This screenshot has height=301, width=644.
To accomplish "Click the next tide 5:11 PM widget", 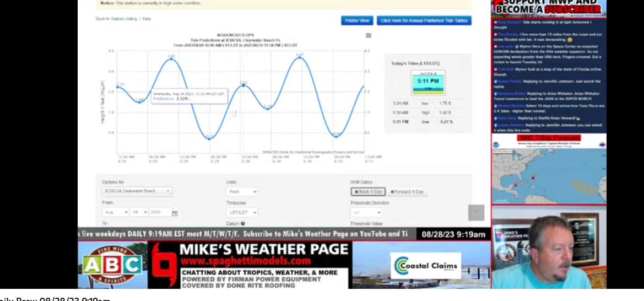I will click(428, 83).
